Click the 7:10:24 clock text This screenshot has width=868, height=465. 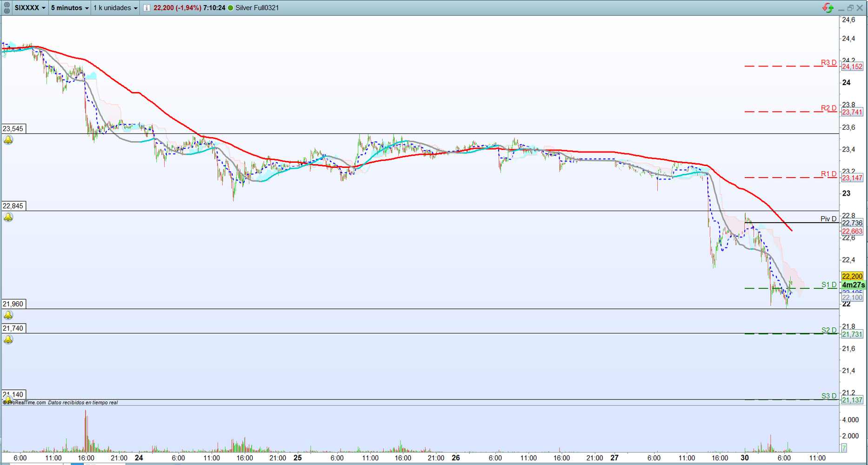(214, 8)
